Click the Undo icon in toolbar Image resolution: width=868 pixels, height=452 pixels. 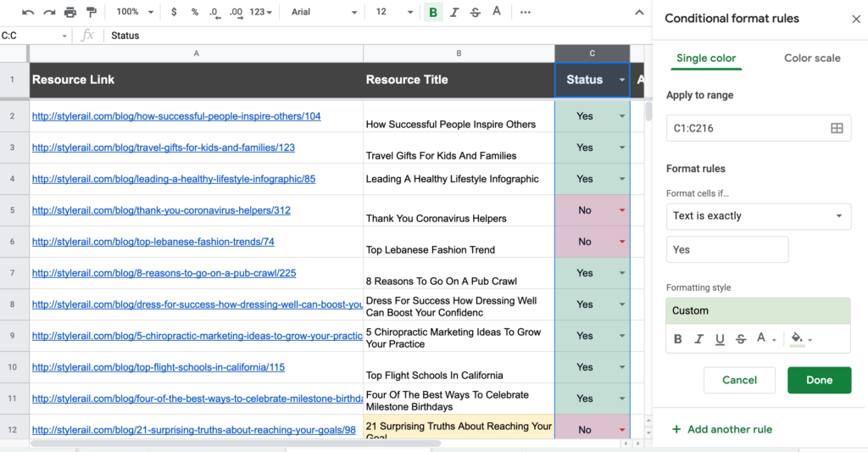[x=28, y=12]
